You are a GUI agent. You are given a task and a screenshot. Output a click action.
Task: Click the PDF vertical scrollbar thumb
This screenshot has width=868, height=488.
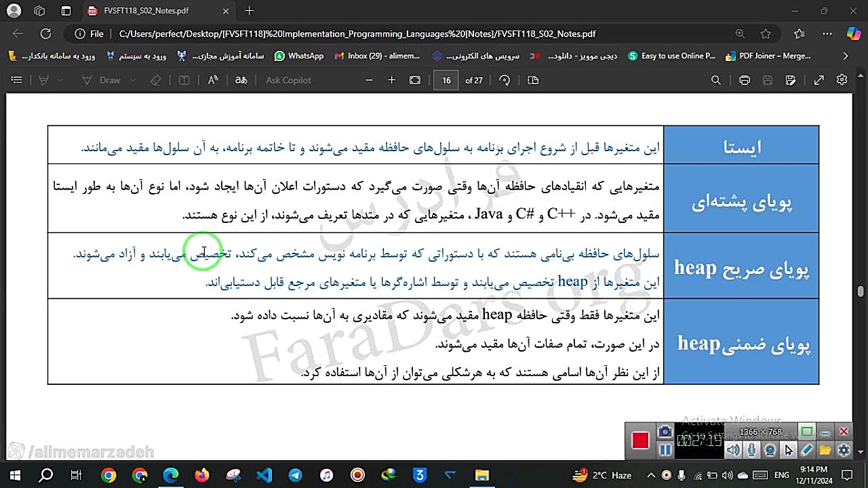coord(861,291)
